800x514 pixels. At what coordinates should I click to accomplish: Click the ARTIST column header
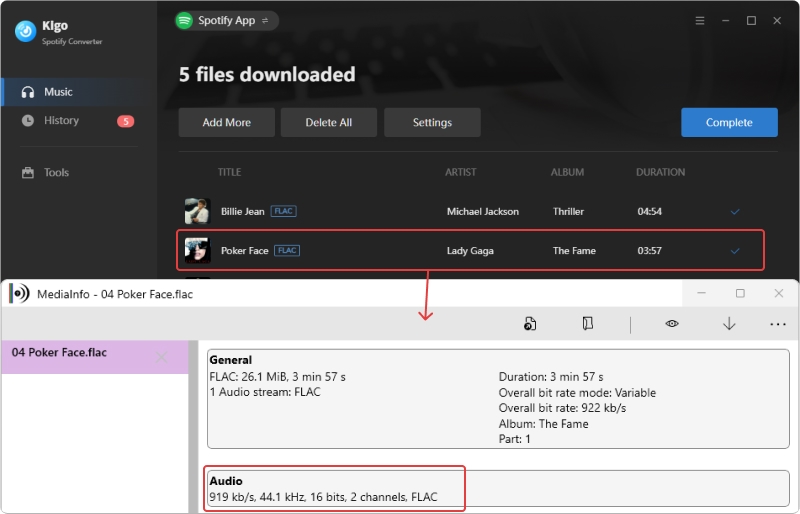(460, 172)
